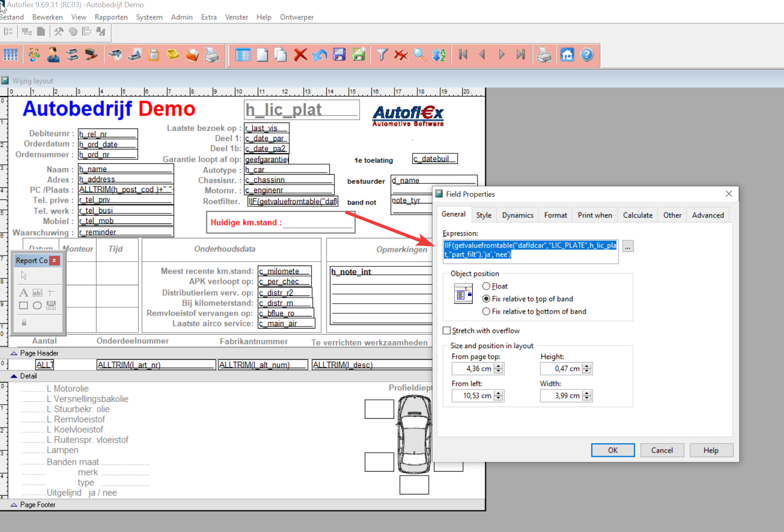Open the two-cars vehicles icon

click(x=73, y=54)
